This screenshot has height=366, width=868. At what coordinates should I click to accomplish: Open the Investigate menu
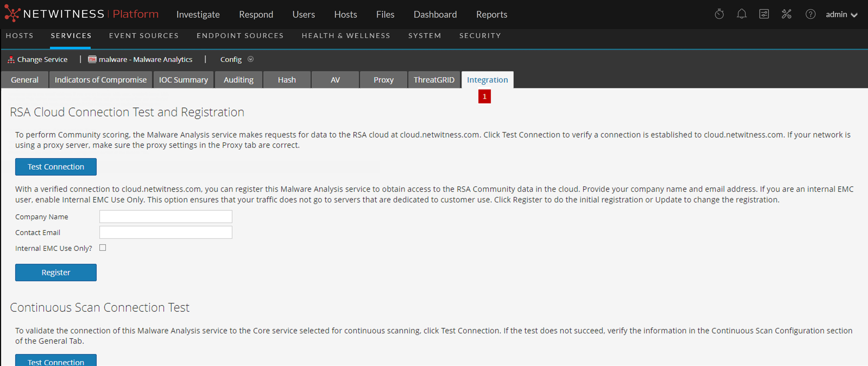tap(198, 14)
